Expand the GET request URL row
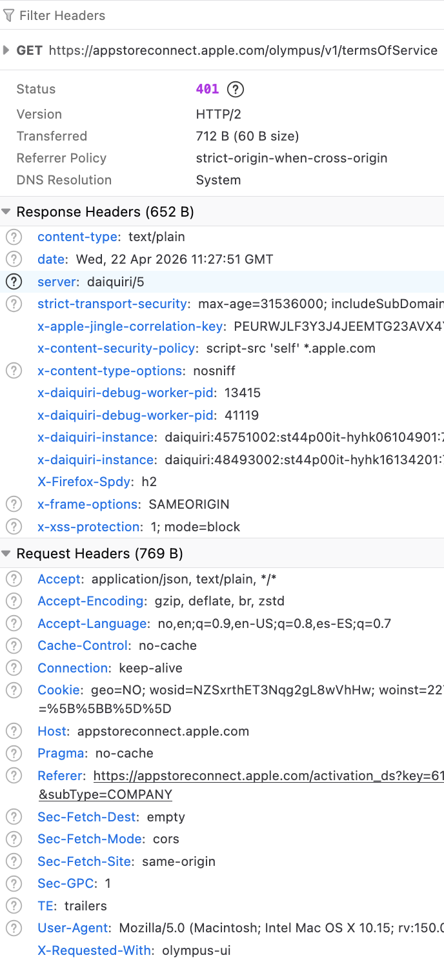The width and height of the screenshot is (444, 980). click(6, 50)
